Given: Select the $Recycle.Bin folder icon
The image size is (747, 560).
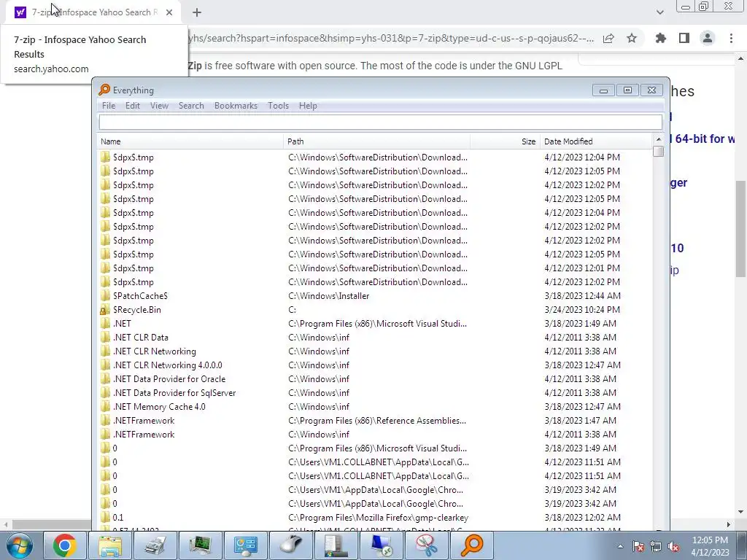Looking at the screenshot, I should click(x=105, y=310).
